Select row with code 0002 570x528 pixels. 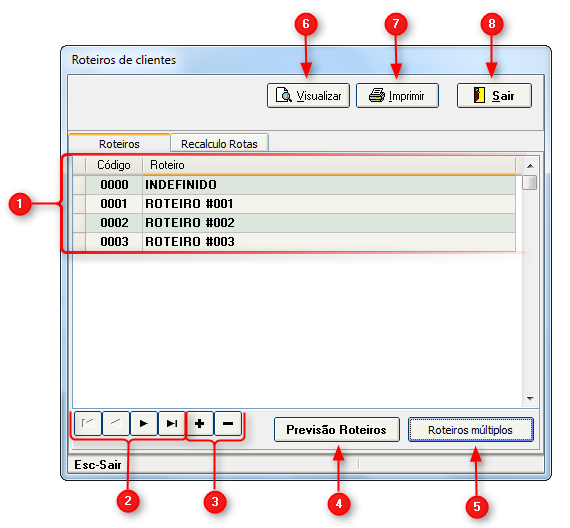click(x=294, y=223)
